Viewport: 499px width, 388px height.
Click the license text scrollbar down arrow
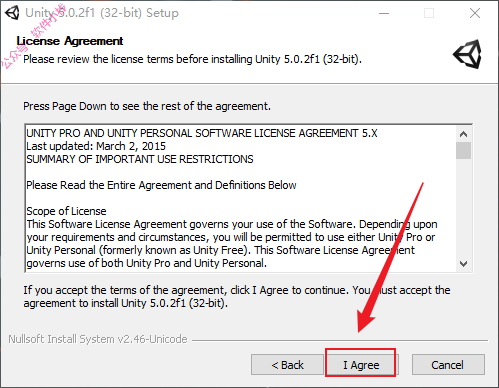(x=463, y=264)
